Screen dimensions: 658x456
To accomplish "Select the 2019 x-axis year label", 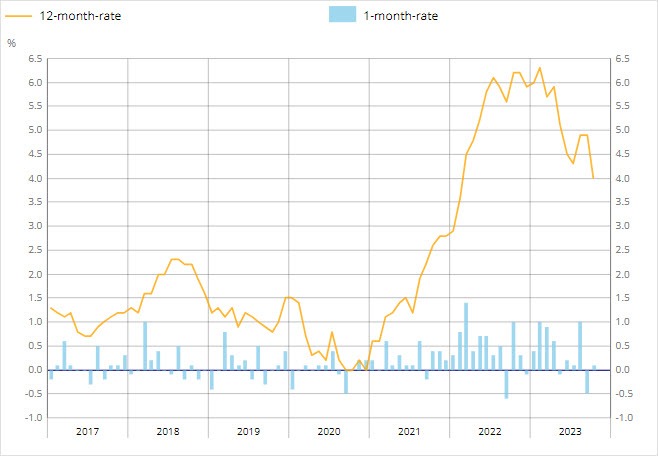I will pos(248,431).
